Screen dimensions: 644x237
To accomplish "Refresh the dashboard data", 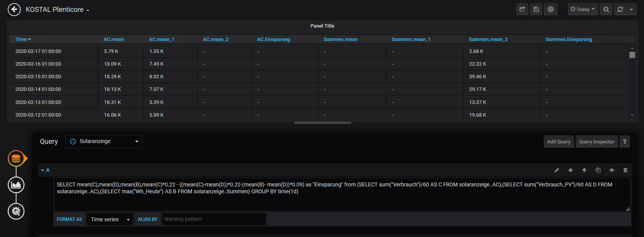I will 620,9.
